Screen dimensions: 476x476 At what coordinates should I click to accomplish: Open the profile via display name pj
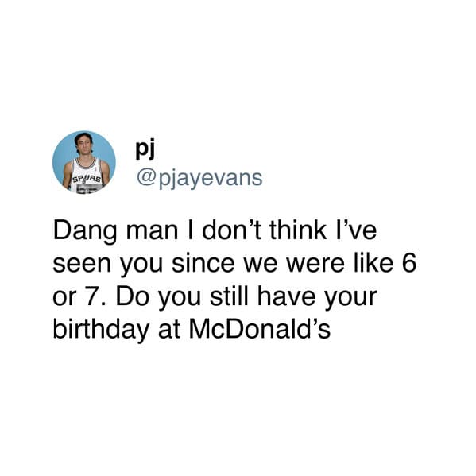pyautogui.click(x=145, y=149)
